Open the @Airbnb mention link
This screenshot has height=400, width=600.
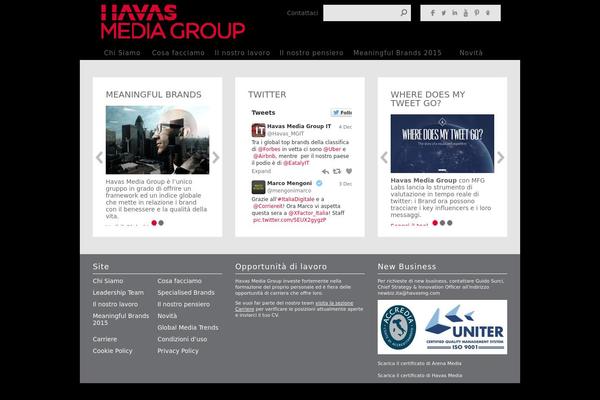pos(264,156)
